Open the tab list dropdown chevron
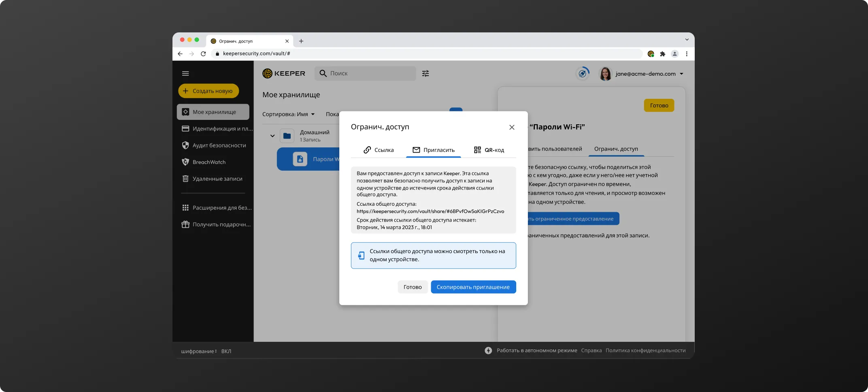Image resolution: width=868 pixels, height=392 pixels. 687,40
